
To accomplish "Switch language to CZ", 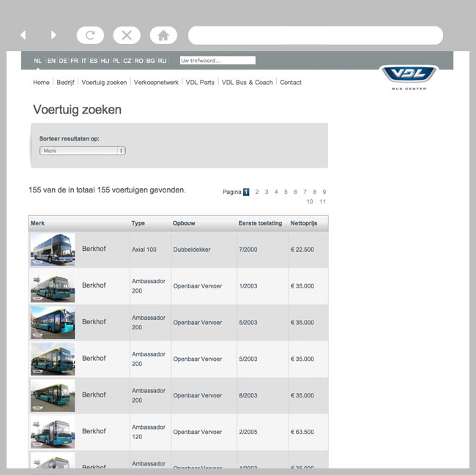I will (127, 61).
